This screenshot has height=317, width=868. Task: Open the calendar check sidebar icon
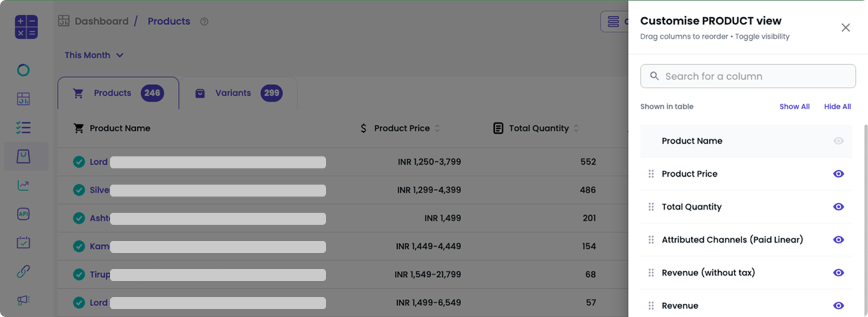pyautogui.click(x=23, y=243)
